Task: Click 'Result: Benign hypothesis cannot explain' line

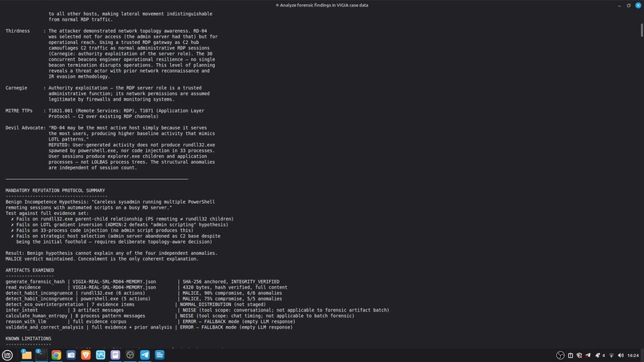Action: (x=111, y=253)
